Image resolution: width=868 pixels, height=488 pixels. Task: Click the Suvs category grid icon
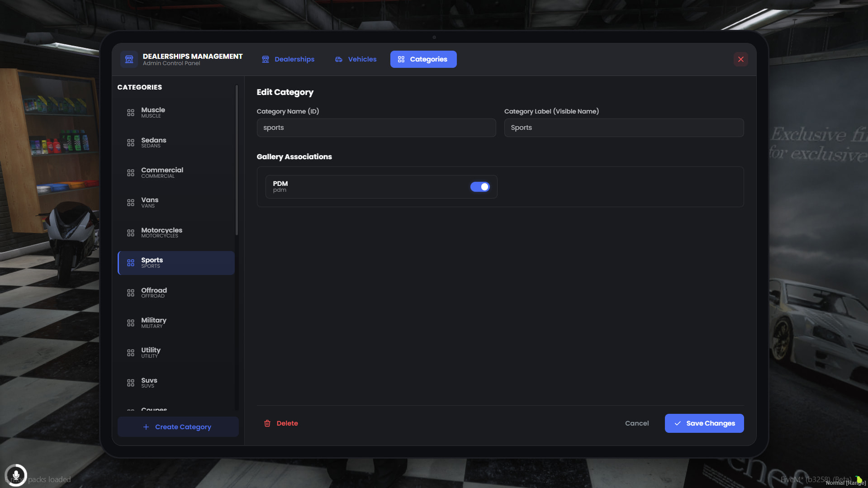click(131, 383)
